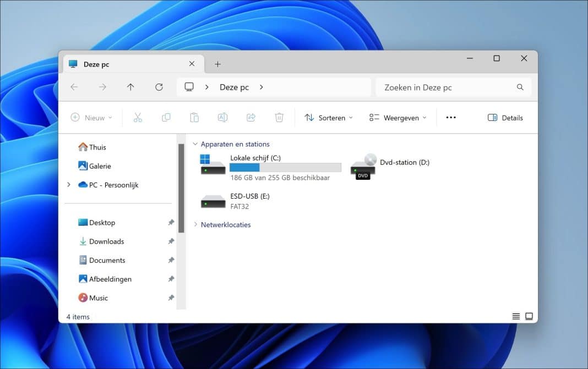Click the Delete trash icon
The image size is (588, 369).
(279, 117)
